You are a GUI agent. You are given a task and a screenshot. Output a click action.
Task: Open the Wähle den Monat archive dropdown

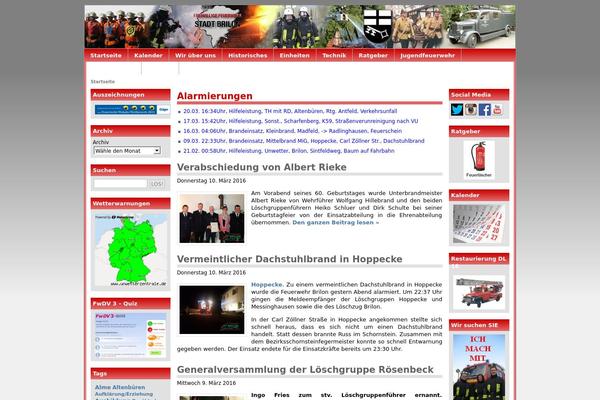[127, 151]
